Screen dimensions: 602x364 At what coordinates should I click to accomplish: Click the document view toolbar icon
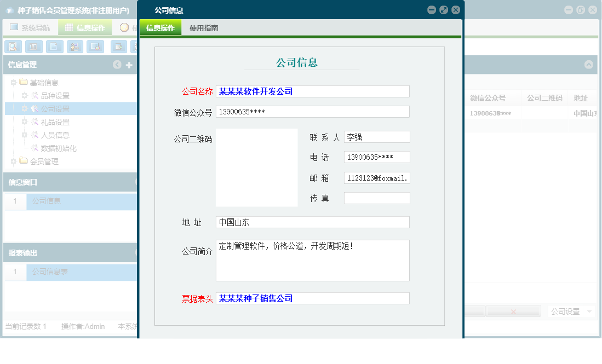pyautogui.click(x=55, y=47)
